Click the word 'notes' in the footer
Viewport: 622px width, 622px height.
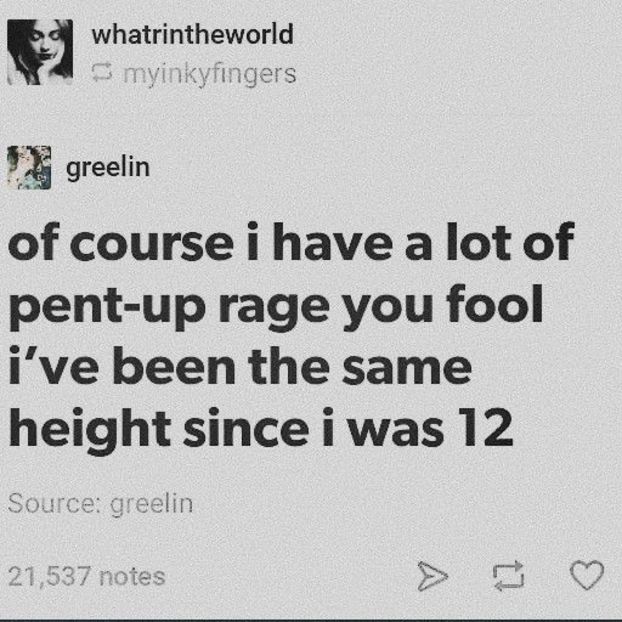pos(132,577)
